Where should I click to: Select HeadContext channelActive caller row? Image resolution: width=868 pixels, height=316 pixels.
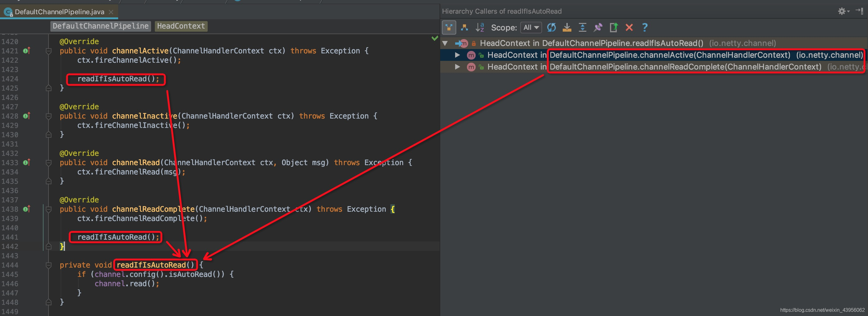click(x=654, y=55)
